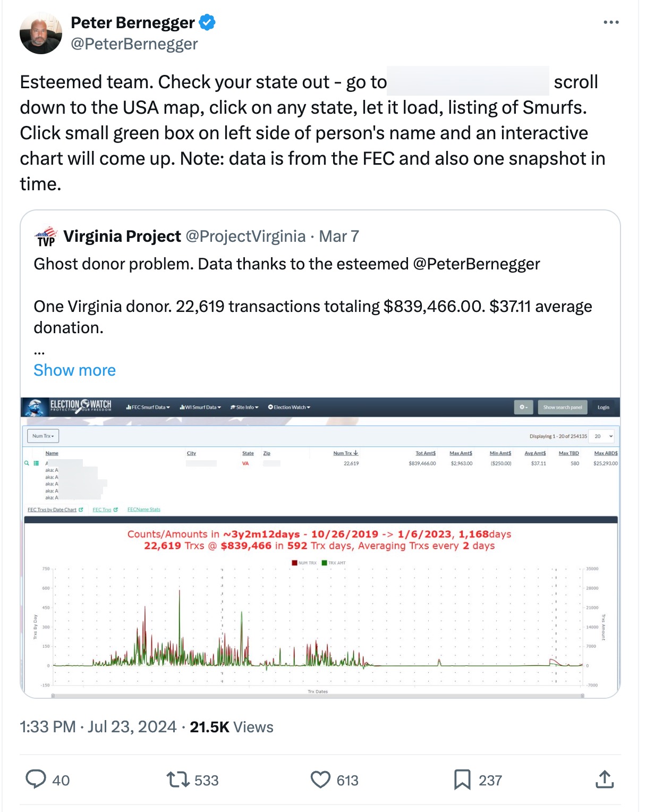
Task: Click the share upload icon
Action: click(605, 780)
